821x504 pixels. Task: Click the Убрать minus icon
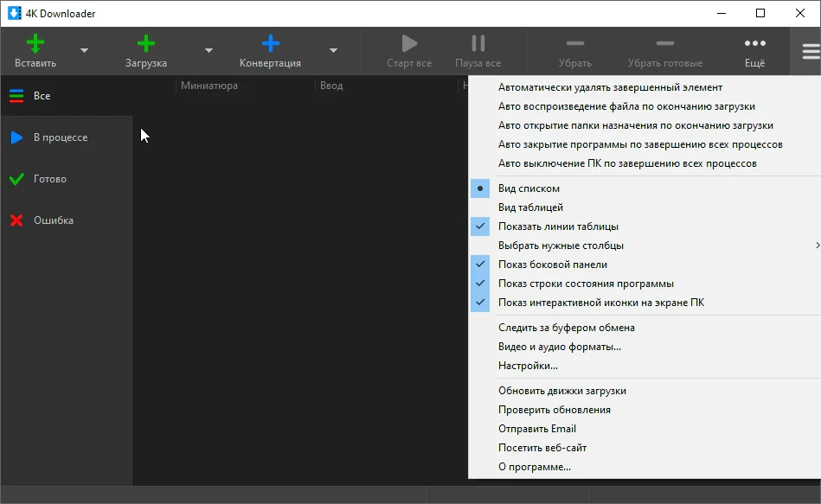575,43
